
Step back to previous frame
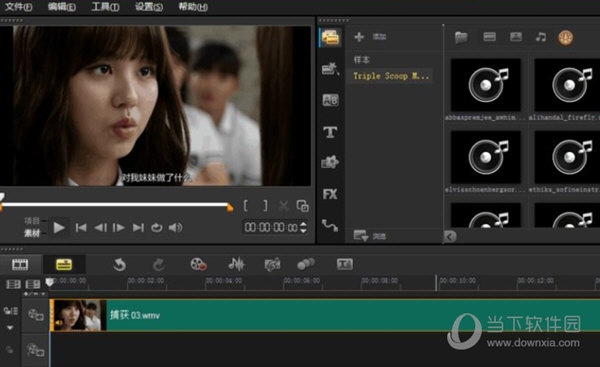(100, 228)
